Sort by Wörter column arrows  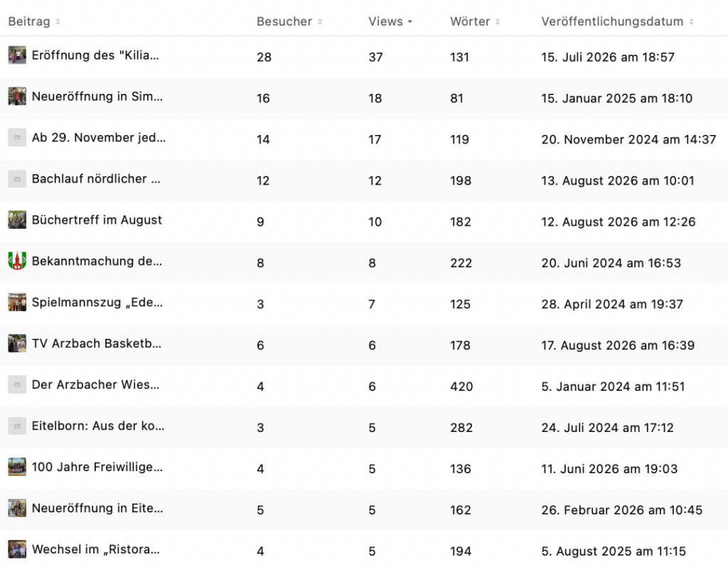point(498,22)
